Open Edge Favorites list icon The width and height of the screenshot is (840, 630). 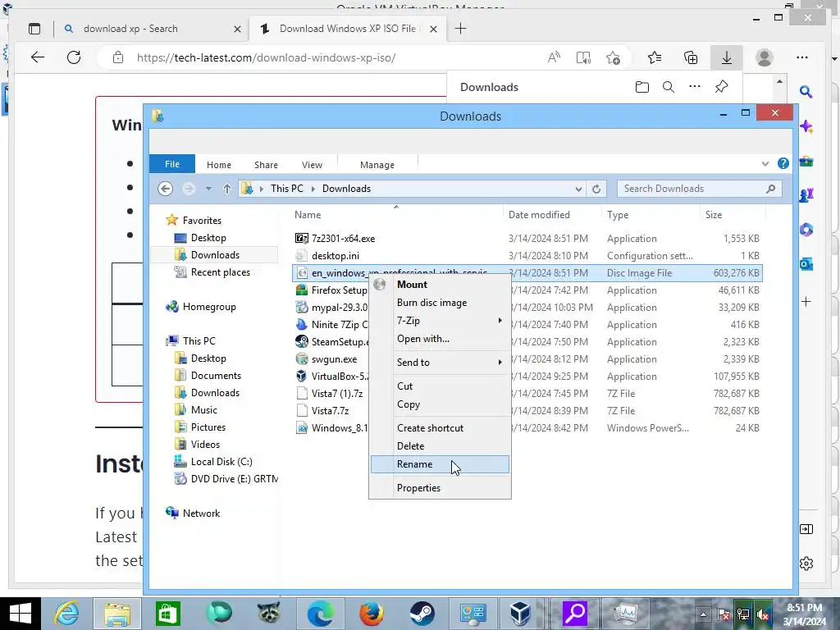(x=655, y=57)
